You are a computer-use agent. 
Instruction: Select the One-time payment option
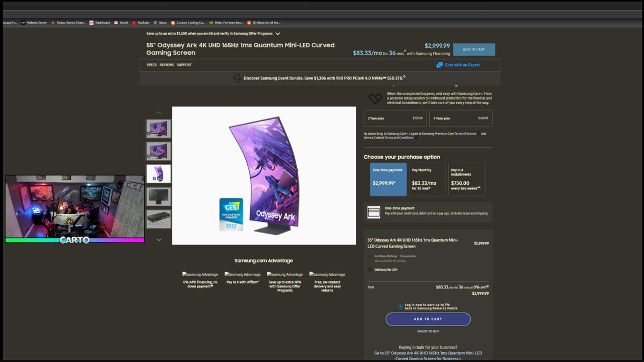(x=388, y=179)
